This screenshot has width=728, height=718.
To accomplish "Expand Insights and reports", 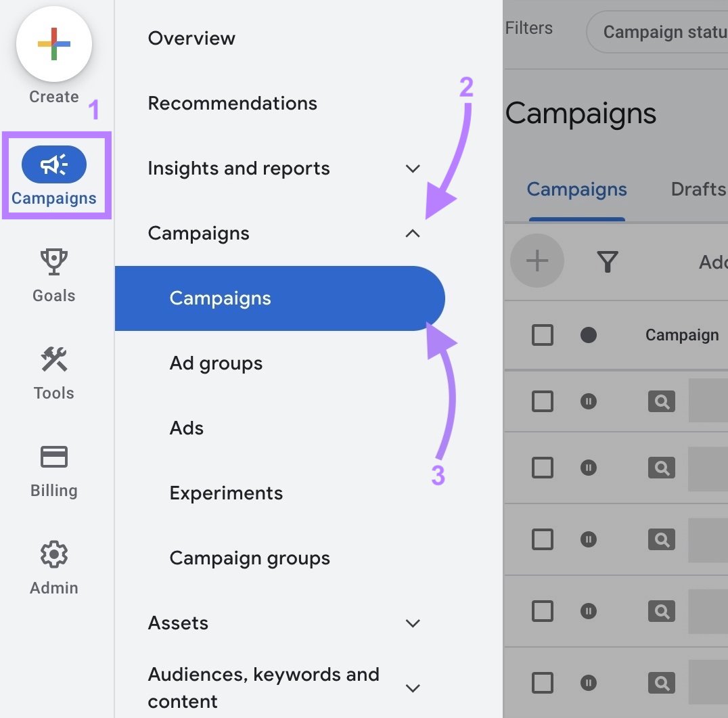I will 413,169.
